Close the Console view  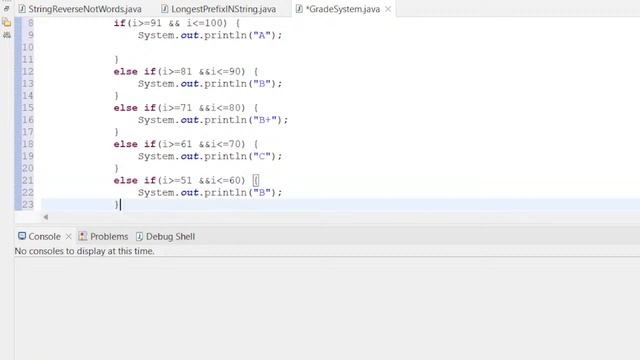69,236
